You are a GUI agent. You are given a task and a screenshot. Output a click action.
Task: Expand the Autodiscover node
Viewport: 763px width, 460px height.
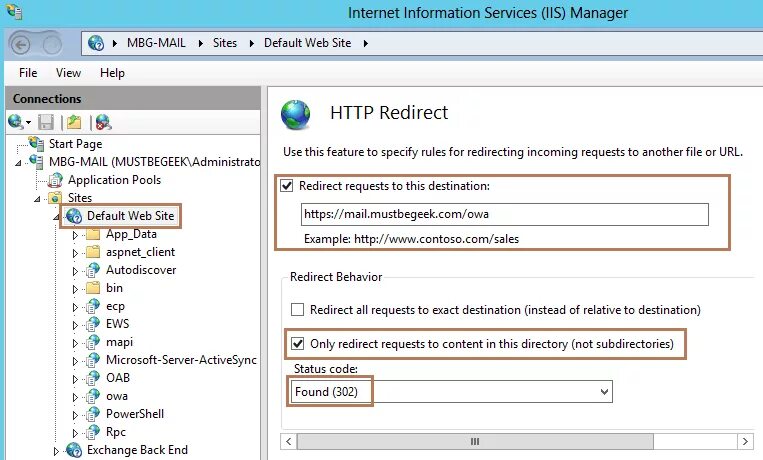pyautogui.click(x=75, y=271)
